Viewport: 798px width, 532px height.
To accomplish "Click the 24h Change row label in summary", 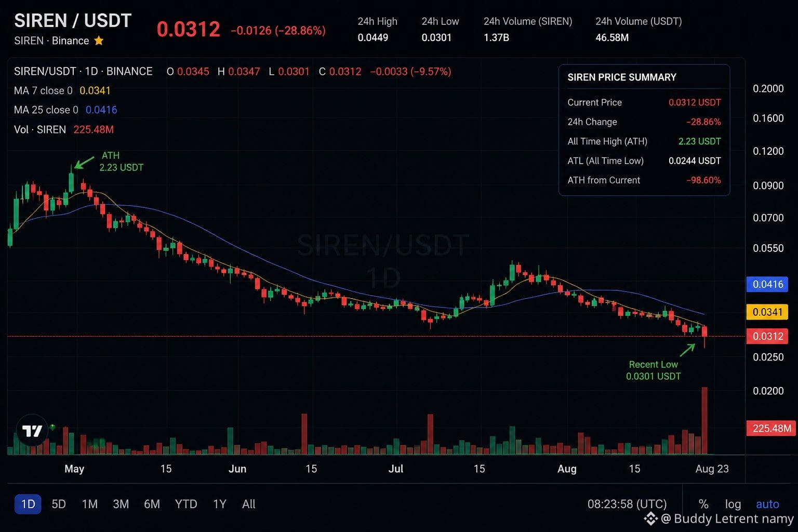I will tap(592, 122).
